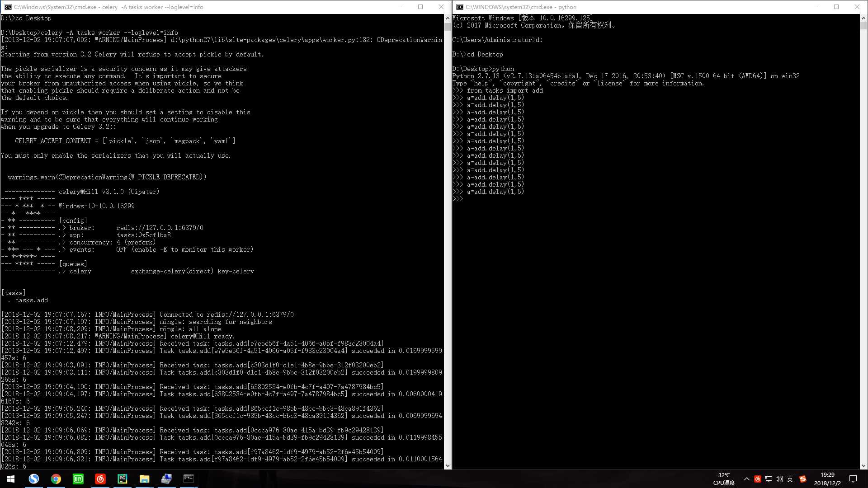This screenshot has height=488, width=868.
Task: Open File Explorer from the taskbar
Action: click(144, 479)
